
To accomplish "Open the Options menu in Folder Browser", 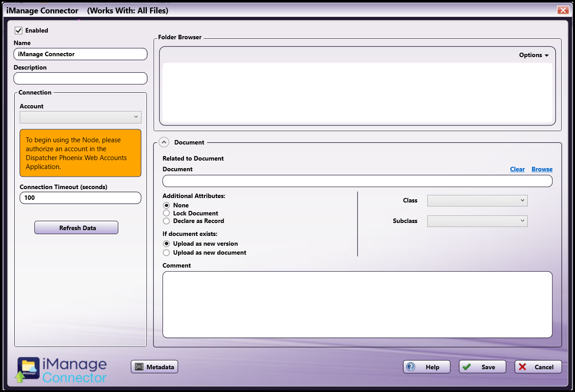I will click(x=534, y=55).
